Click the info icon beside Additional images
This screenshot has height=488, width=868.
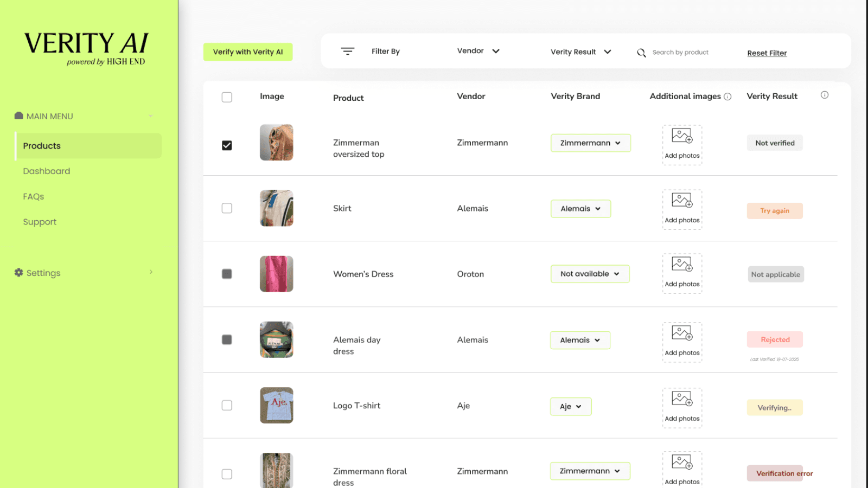click(727, 96)
